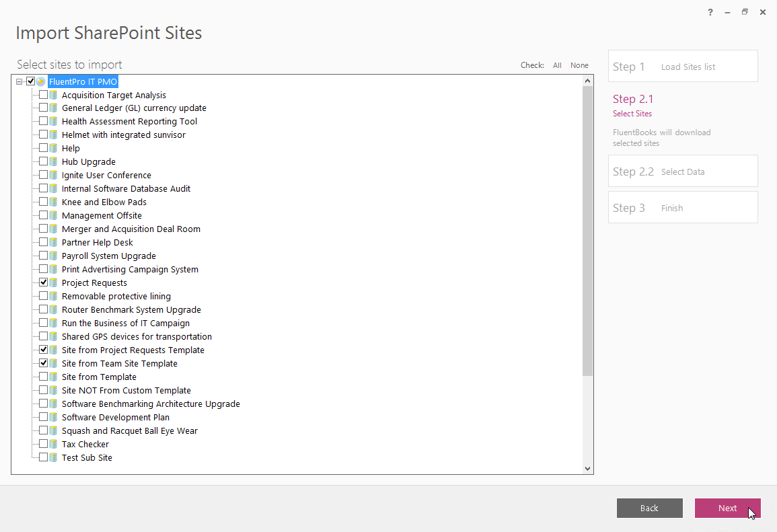
Task: Click the site icon beside Site NOT From Custom Template
Action: coord(54,390)
